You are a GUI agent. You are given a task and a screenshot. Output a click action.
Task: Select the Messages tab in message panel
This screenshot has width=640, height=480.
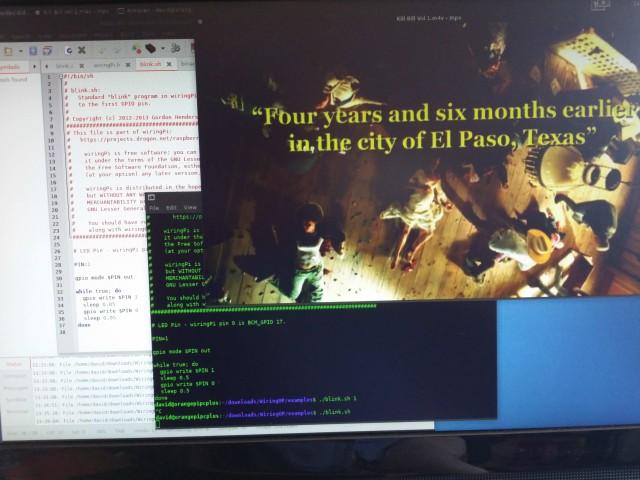coord(16,388)
